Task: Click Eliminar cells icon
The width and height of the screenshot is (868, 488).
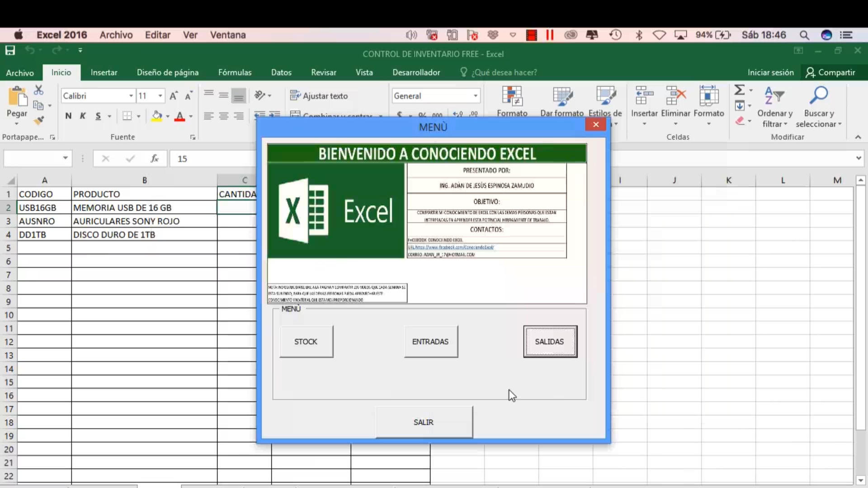Action: click(676, 95)
